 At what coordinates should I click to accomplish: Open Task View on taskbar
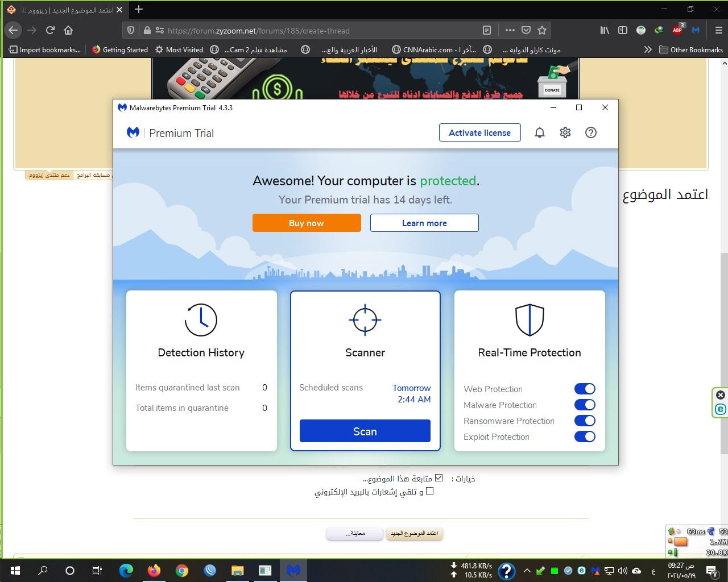click(x=97, y=570)
